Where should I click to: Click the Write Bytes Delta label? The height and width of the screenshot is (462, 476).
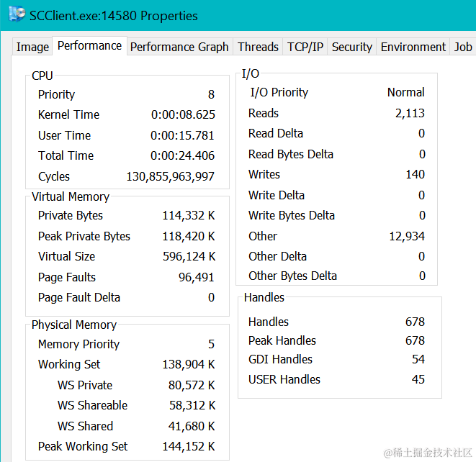tap(292, 216)
